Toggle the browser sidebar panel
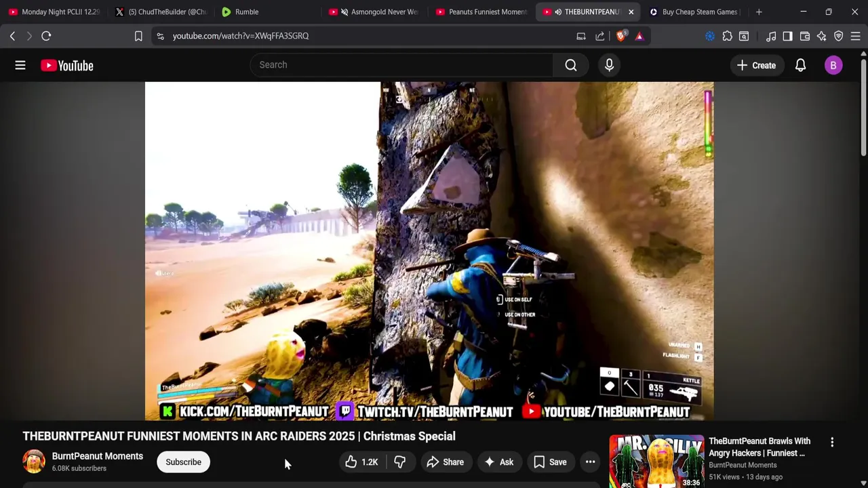Image resolution: width=868 pixels, height=488 pixels. [x=787, y=36]
